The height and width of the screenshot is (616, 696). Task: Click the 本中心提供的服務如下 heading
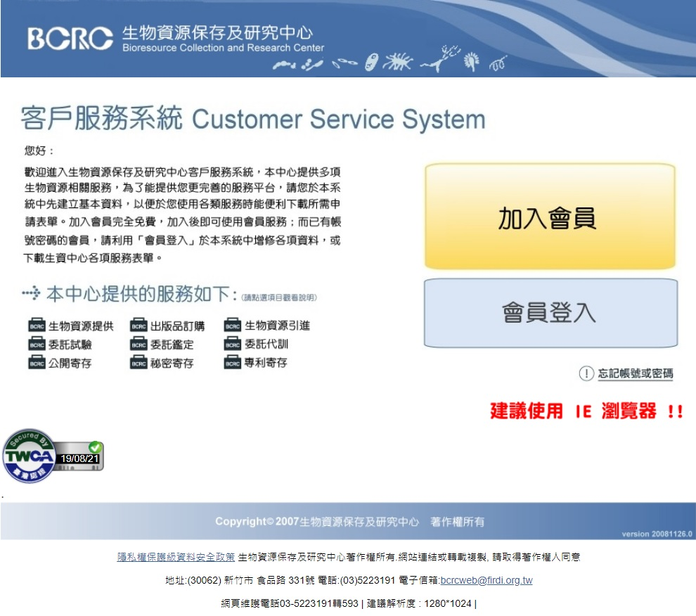click(141, 294)
